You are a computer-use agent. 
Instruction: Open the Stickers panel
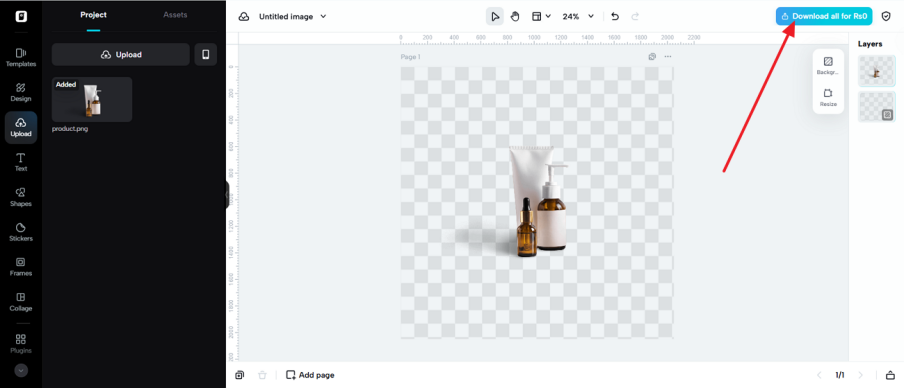[x=21, y=232]
